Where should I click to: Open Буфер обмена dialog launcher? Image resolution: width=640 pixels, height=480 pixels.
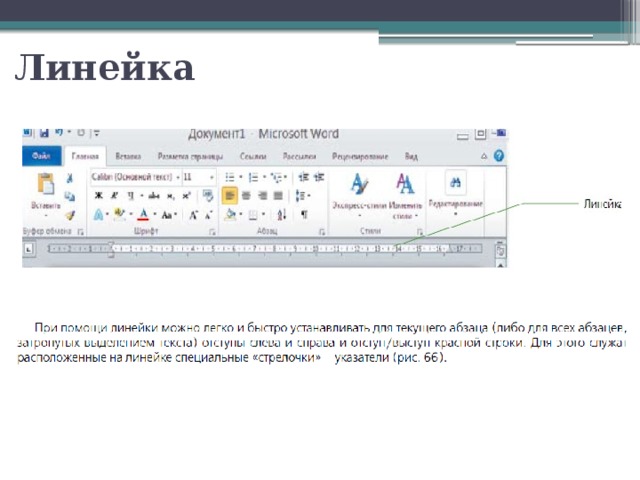pyautogui.click(x=81, y=232)
